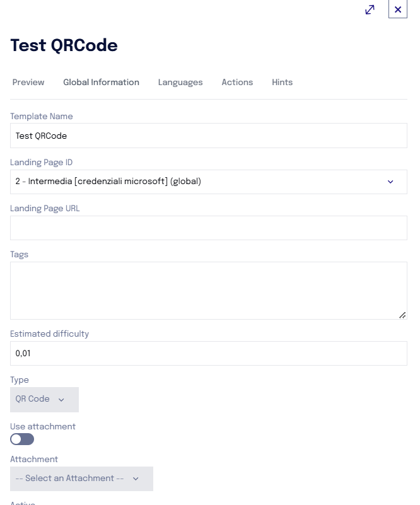Expand the QR Code type dropdown

pos(44,399)
